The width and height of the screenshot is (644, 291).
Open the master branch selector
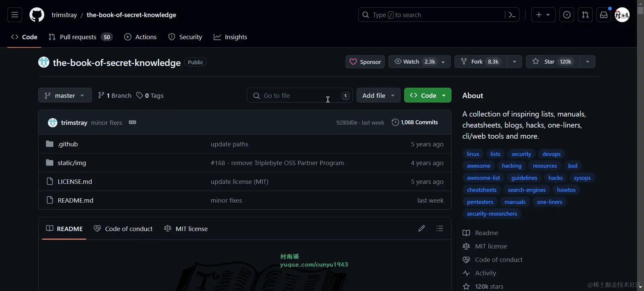pyautogui.click(x=65, y=95)
